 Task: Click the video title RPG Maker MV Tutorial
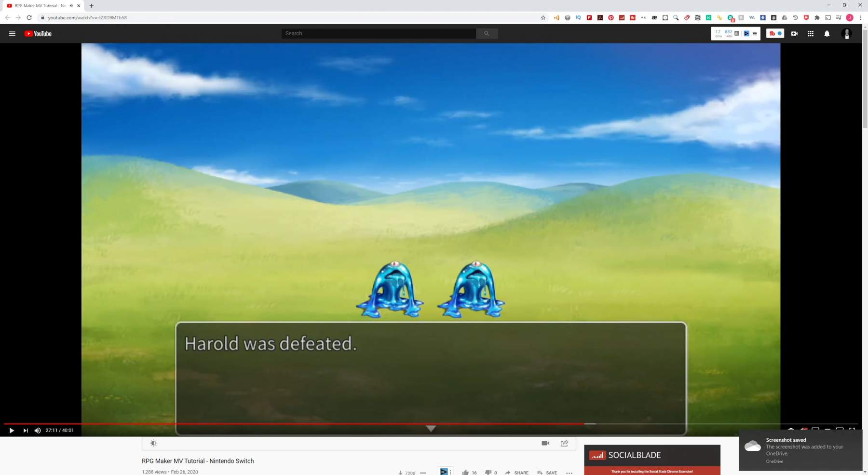pos(198,461)
